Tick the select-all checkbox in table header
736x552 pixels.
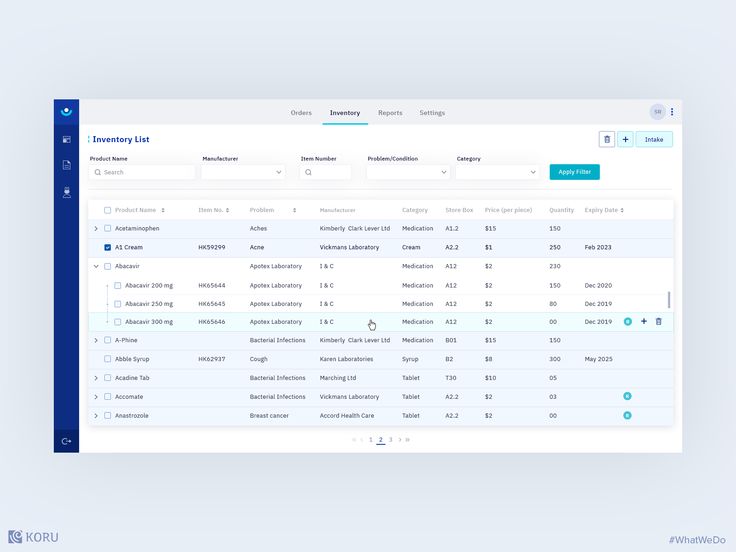click(108, 210)
